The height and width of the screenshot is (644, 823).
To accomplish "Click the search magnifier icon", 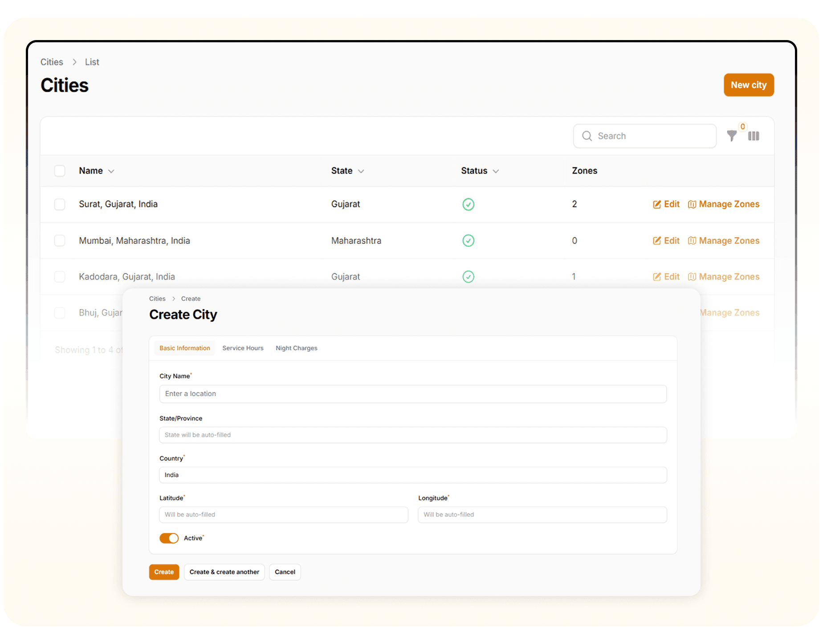I will click(587, 136).
